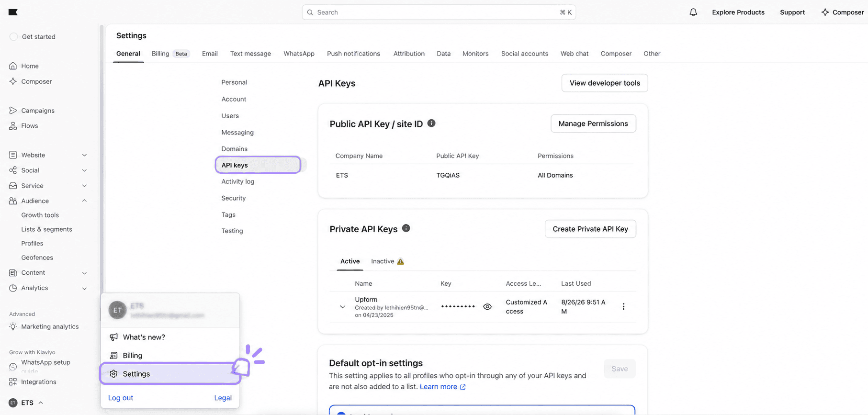Click the Log out link
Image resolution: width=868 pixels, height=415 pixels.
121,398
